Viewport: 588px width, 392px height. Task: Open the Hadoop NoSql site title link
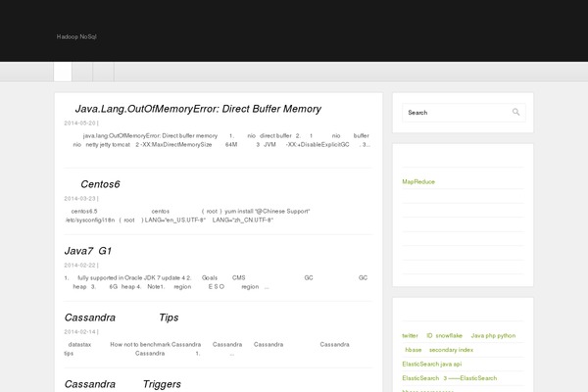76,37
